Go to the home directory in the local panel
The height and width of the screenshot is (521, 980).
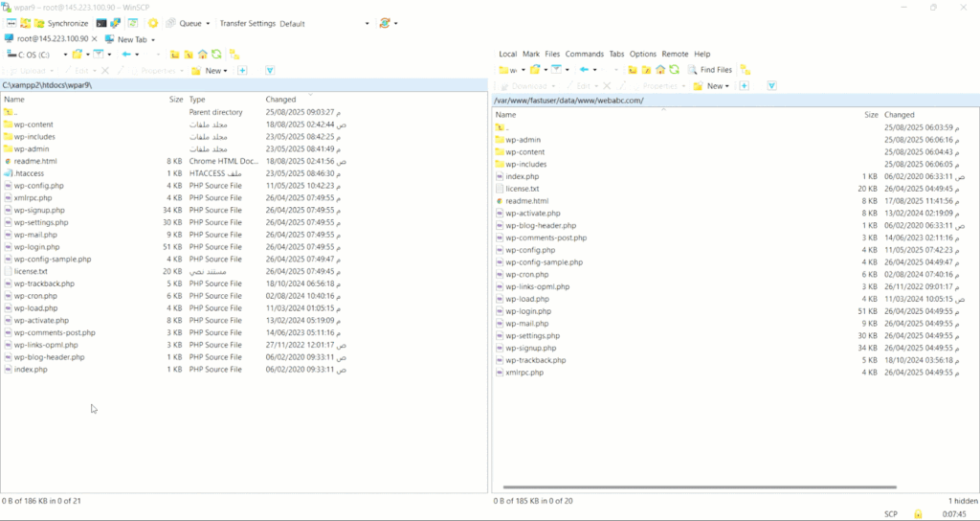tap(202, 55)
